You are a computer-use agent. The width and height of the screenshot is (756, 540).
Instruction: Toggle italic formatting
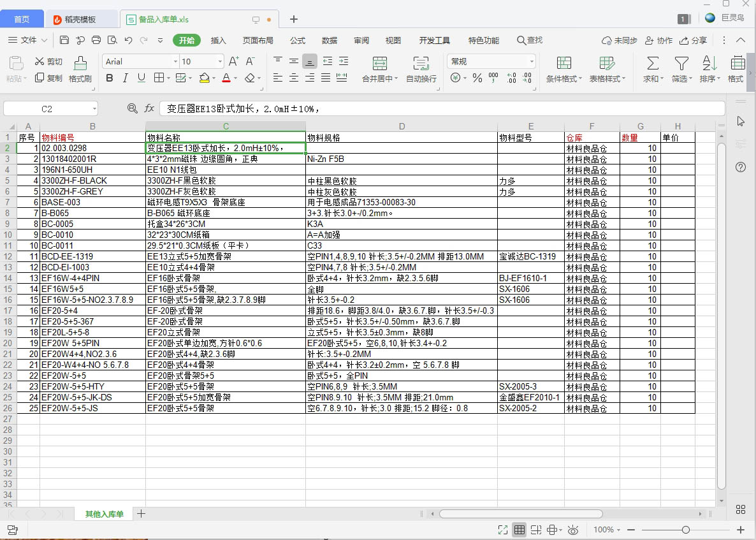(x=125, y=78)
